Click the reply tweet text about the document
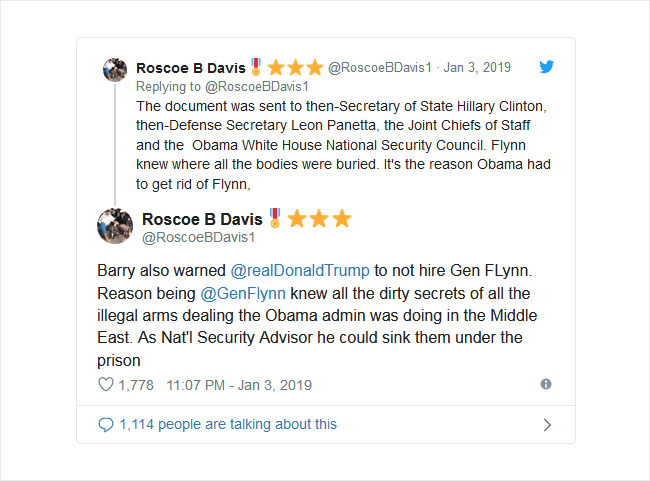Screen dimensions: 650x481 coord(343,145)
